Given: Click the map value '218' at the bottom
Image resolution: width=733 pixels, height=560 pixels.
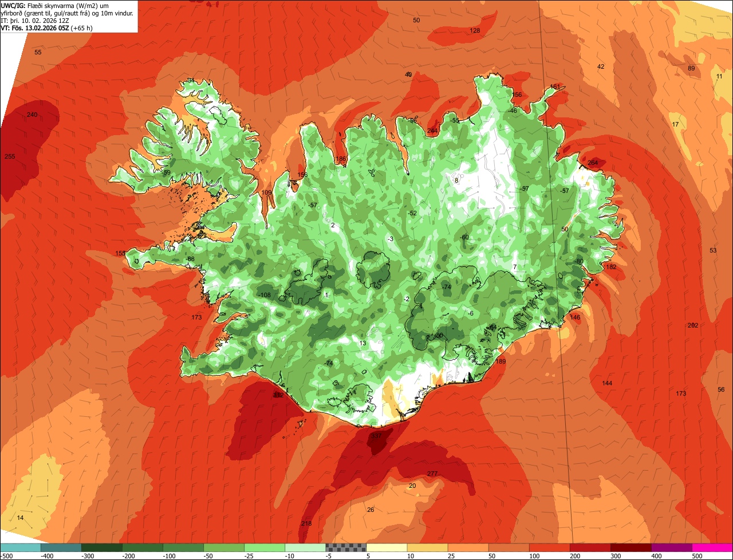Looking at the screenshot, I should coord(306,523).
